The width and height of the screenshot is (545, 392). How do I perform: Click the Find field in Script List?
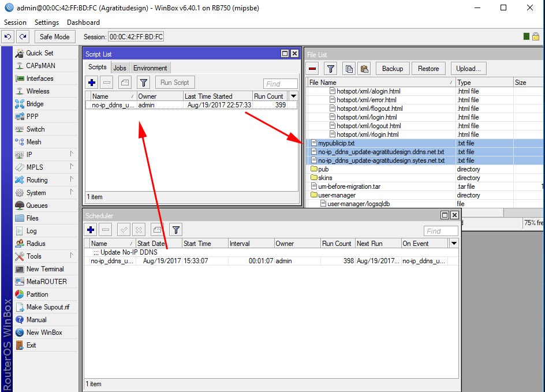click(279, 83)
